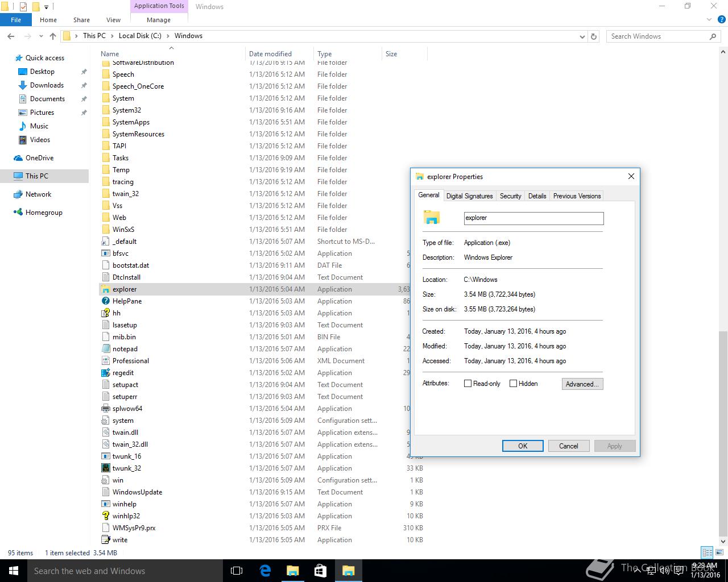Select OneDrive in navigation pane

point(39,158)
